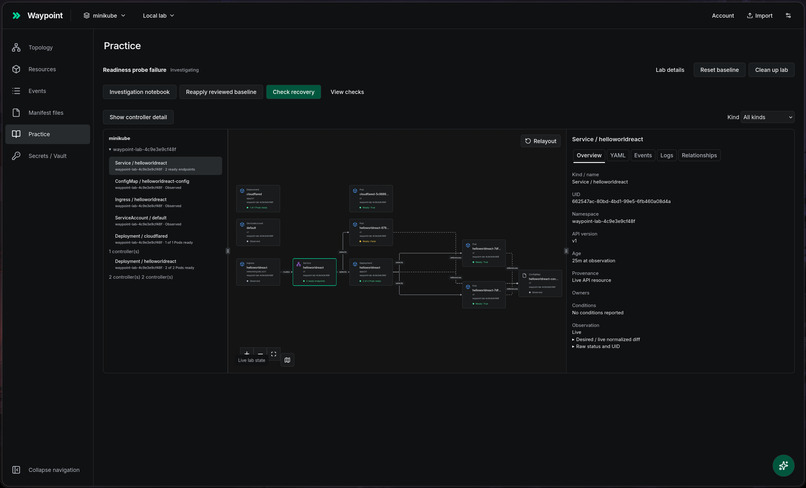The height and width of the screenshot is (488, 806).
Task: Click the swap arrows icon top right
Action: [x=788, y=15]
